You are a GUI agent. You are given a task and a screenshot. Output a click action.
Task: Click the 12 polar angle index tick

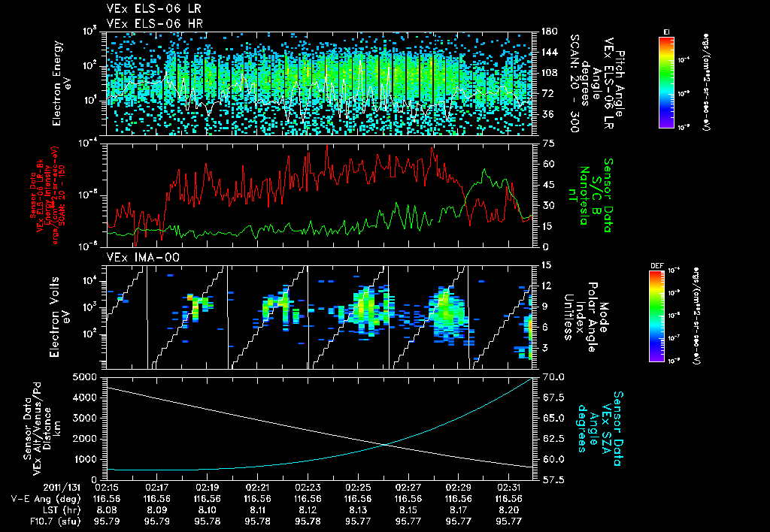point(546,286)
